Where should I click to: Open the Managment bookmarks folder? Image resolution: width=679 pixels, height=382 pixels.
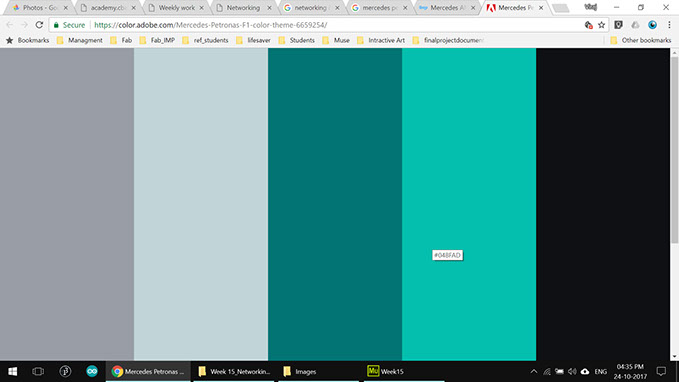pos(80,40)
